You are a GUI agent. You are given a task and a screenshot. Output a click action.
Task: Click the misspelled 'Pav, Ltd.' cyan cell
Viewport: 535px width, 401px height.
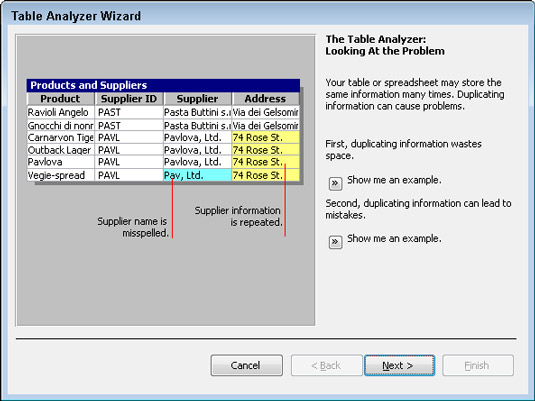[x=197, y=175]
